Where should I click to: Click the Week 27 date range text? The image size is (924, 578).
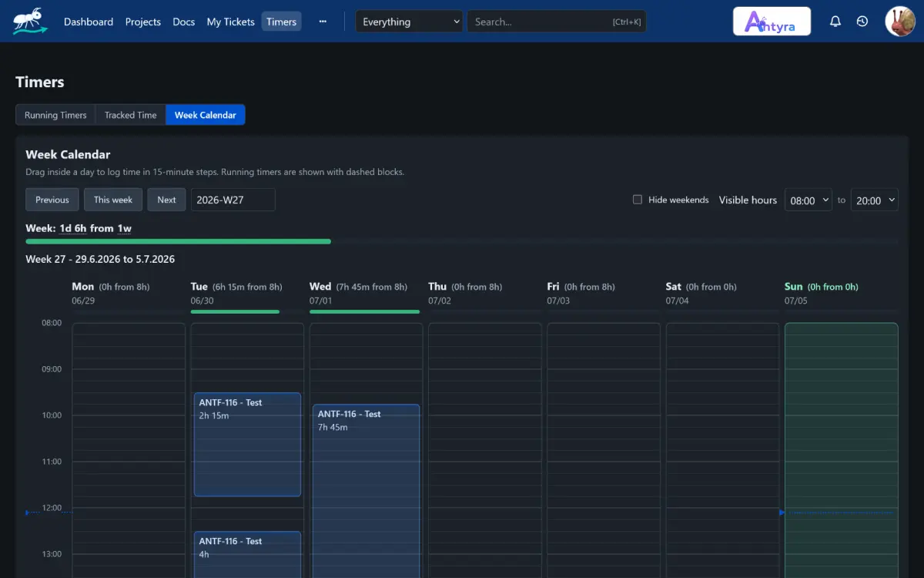100,259
